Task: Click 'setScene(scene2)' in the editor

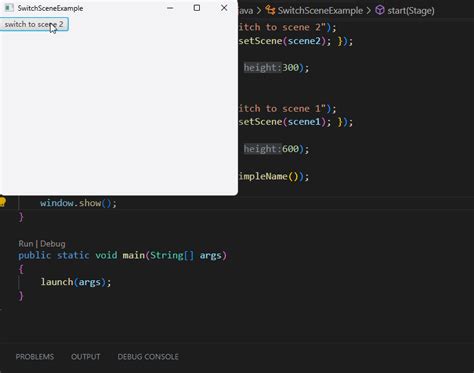Action: tap(282, 41)
